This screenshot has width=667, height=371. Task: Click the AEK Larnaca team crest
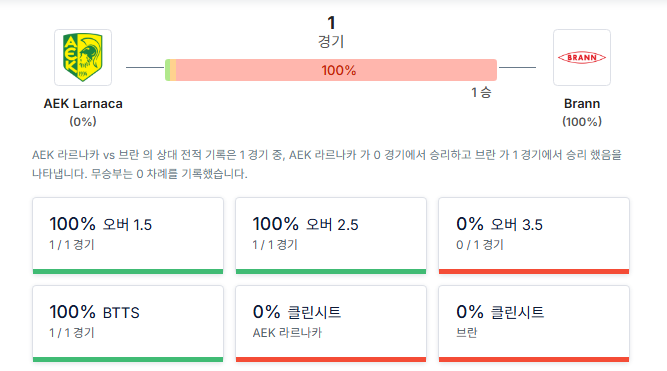pos(83,57)
